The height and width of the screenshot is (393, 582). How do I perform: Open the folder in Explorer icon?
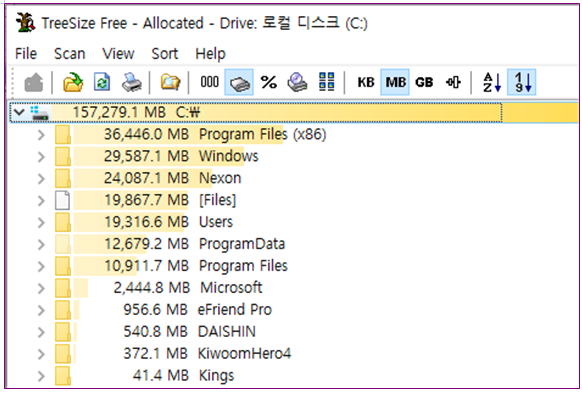coord(170,82)
